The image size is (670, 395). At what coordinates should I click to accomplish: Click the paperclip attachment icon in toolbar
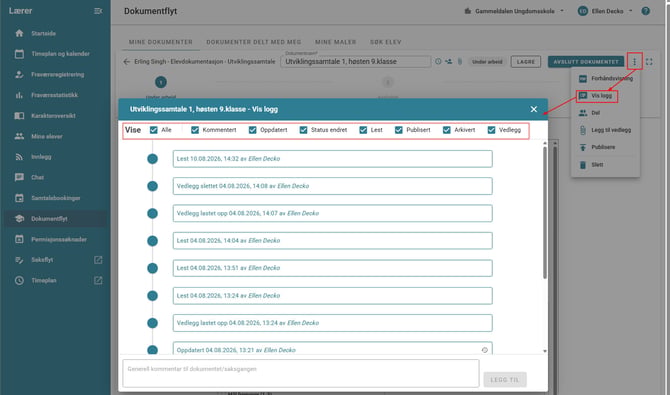tap(460, 62)
